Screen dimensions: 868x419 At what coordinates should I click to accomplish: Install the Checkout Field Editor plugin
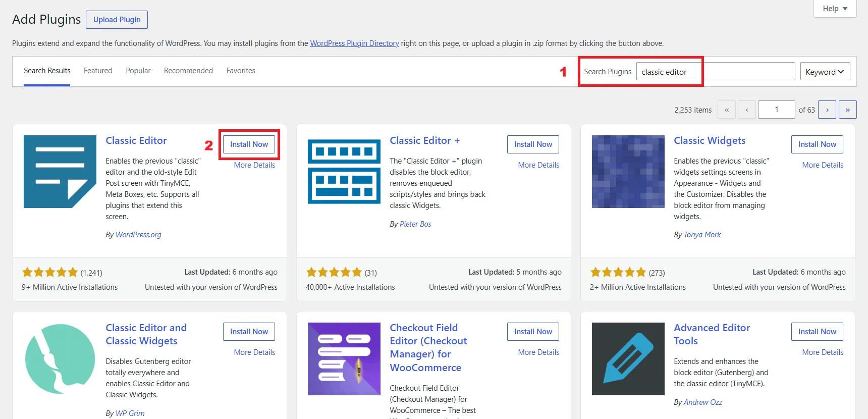pos(533,332)
